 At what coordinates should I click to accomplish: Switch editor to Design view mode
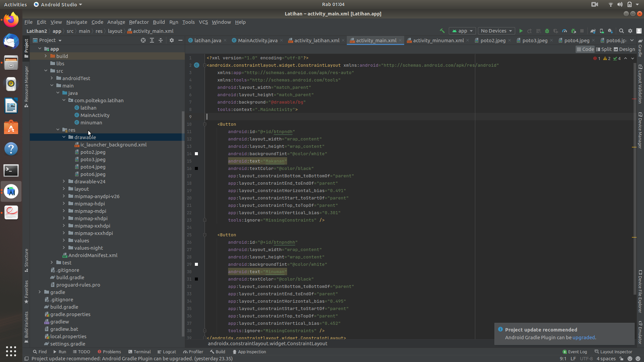coord(624,49)
